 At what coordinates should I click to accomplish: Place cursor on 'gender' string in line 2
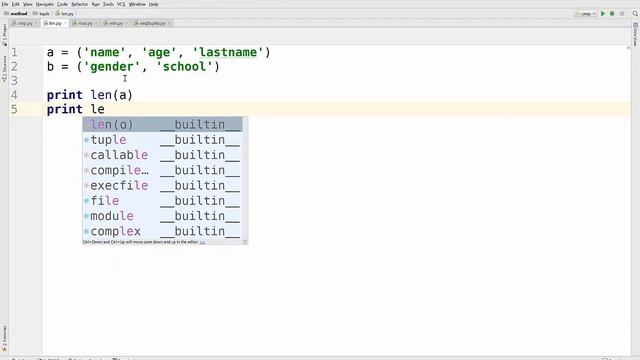point(111,67)
